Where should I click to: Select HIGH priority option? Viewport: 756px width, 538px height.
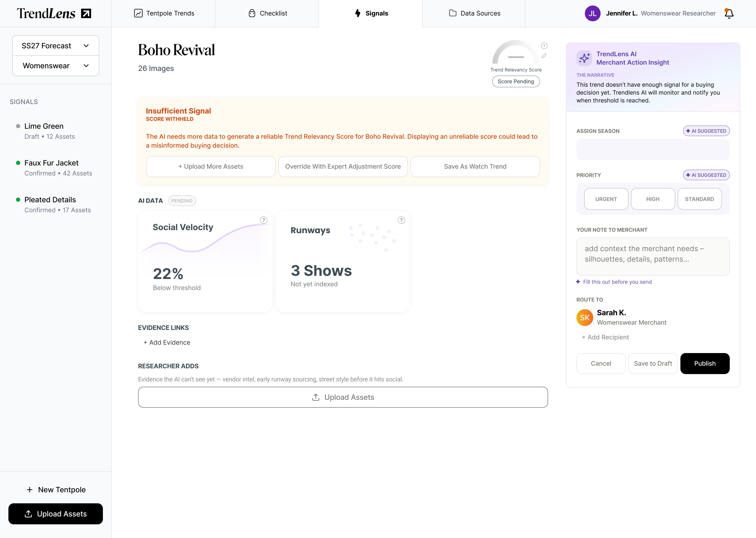652,199
